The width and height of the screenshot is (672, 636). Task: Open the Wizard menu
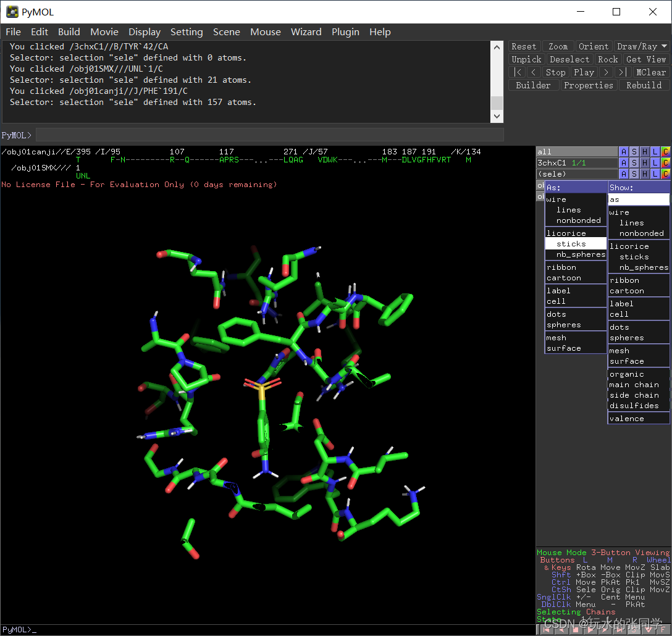pyautogui.click(x=306, y=32)
